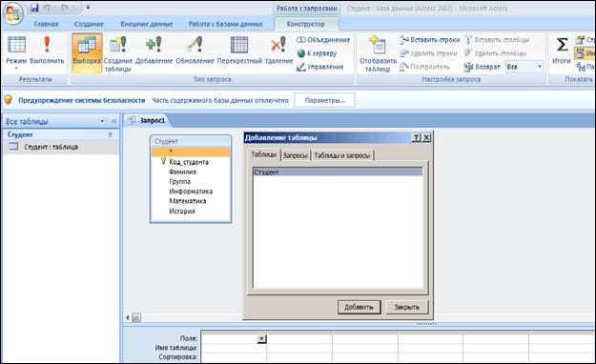Click the horizontal scrollbar left arrow
This screenshot has width=596, height=364.
[128, 317]
